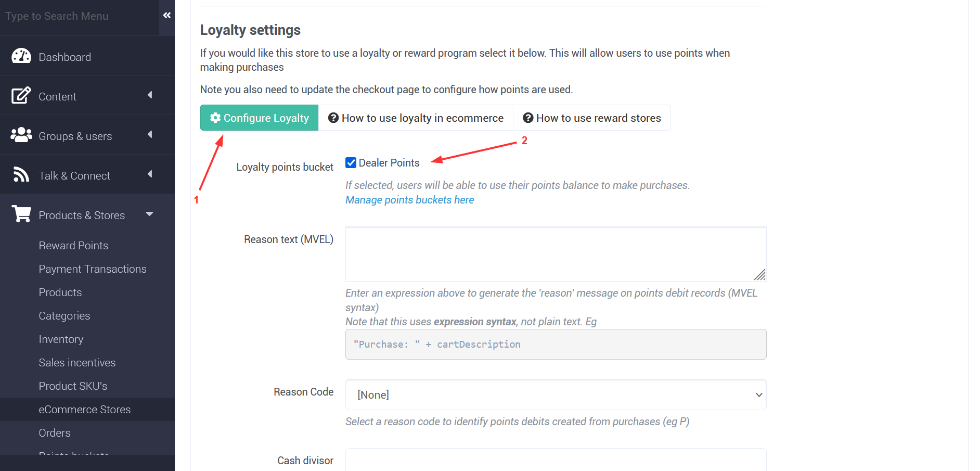Open the Reason Code dropdown

556,394
